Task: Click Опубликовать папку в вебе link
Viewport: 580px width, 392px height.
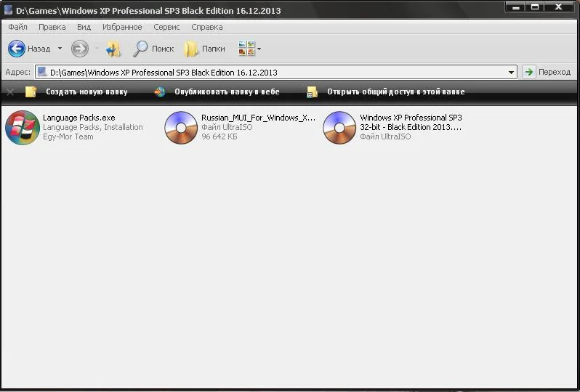Action: (x=227, y=91)
